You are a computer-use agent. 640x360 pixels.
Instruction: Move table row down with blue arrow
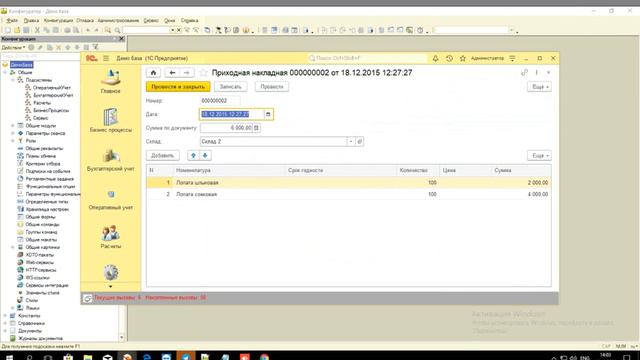(x=205, y=156)
